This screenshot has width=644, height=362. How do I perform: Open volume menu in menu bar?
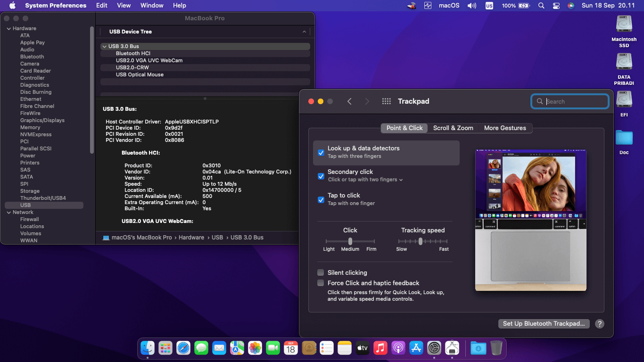[x=471, y=6]
